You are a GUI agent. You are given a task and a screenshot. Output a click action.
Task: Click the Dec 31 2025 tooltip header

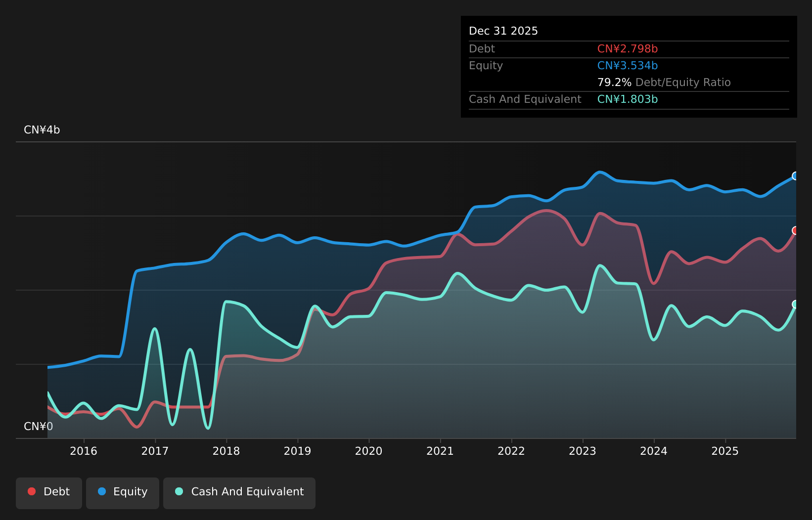(503, 31)
